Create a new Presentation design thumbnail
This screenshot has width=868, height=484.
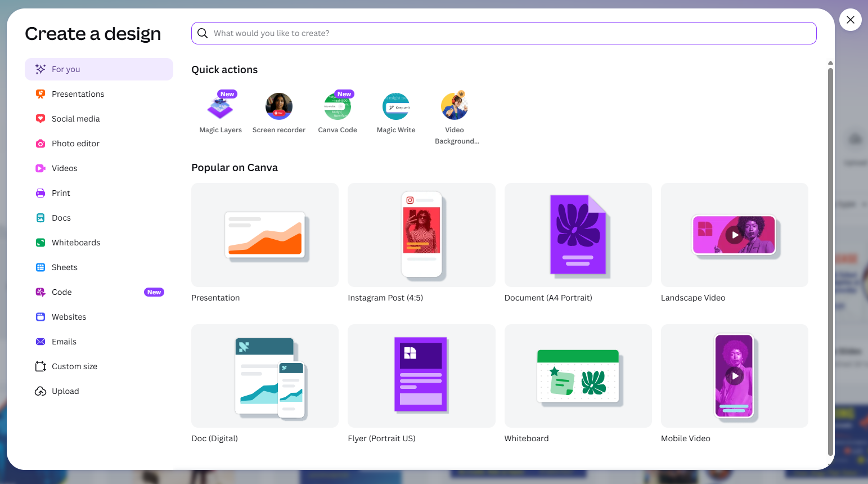pyautogui.click(x=265, y=235)
